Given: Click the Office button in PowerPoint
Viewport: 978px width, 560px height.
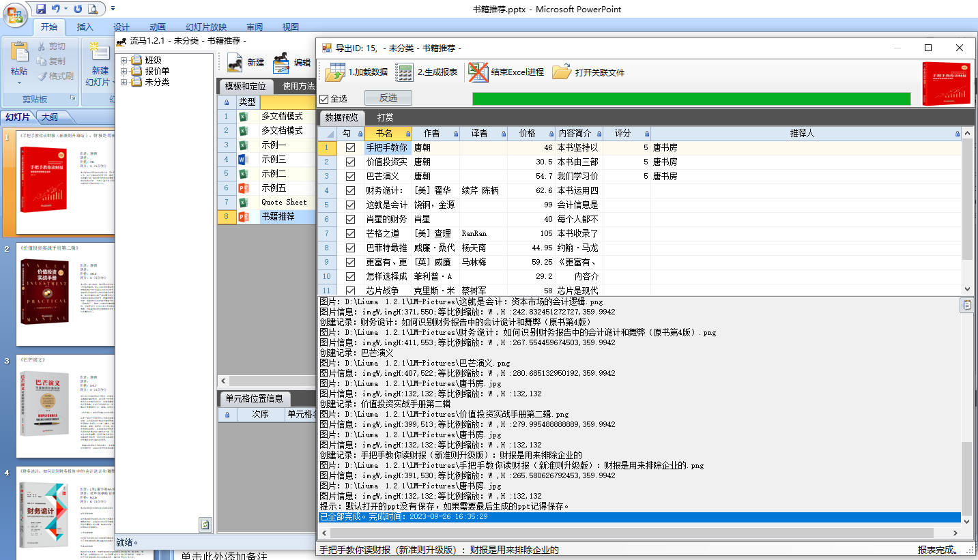Looking at the screenshot, I should pyautogui.click(x=15, y=14).
